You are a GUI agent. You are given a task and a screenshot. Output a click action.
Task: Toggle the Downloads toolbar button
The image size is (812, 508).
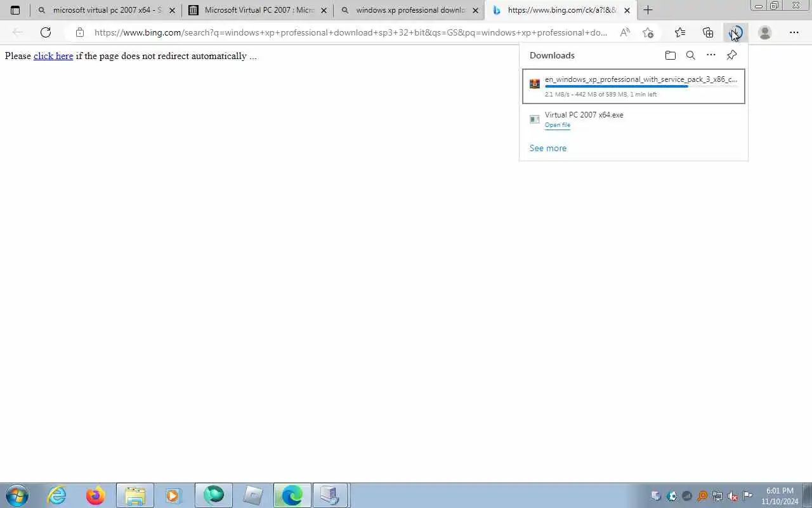click(736, 32)
